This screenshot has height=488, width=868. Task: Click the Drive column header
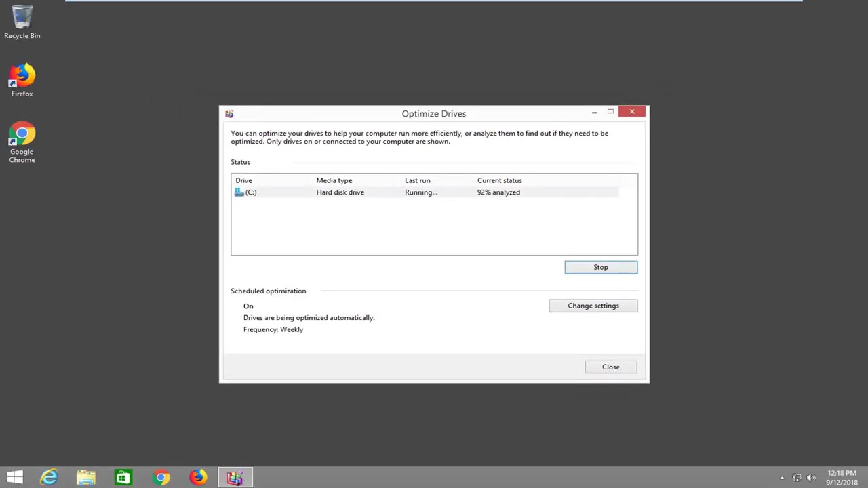click(243, 180)
